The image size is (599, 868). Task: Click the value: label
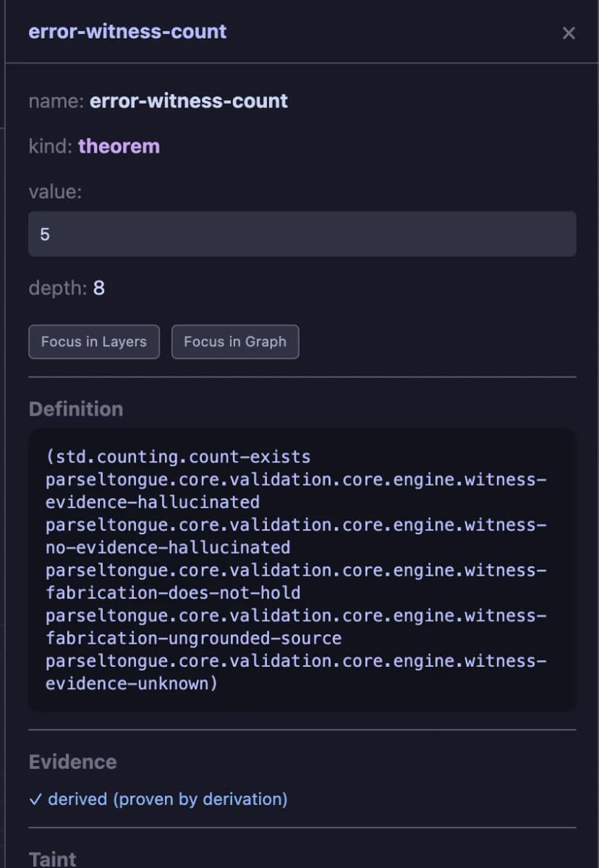(x=55, y=192)
